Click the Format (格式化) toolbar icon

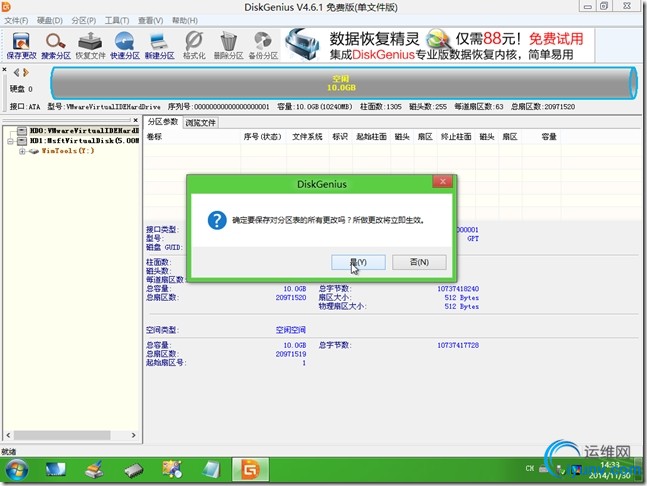194,46
